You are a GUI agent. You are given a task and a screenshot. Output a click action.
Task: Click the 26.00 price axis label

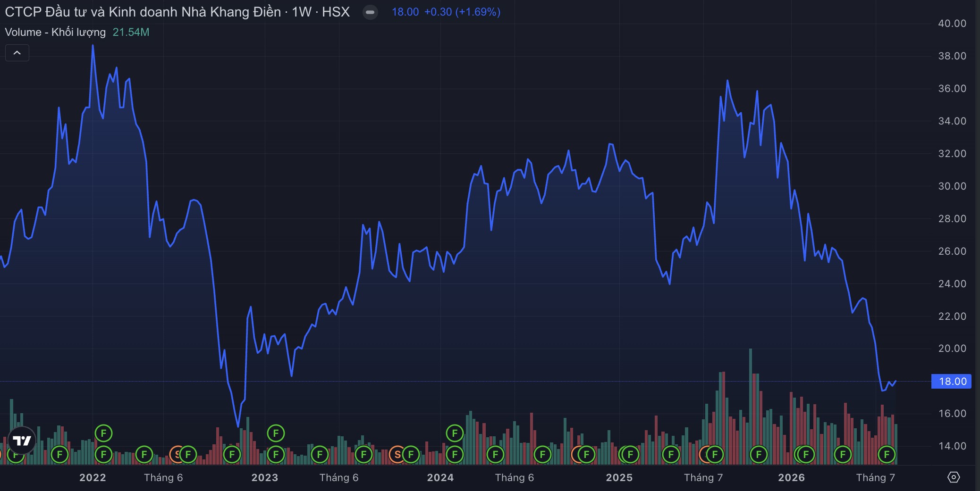952,251
